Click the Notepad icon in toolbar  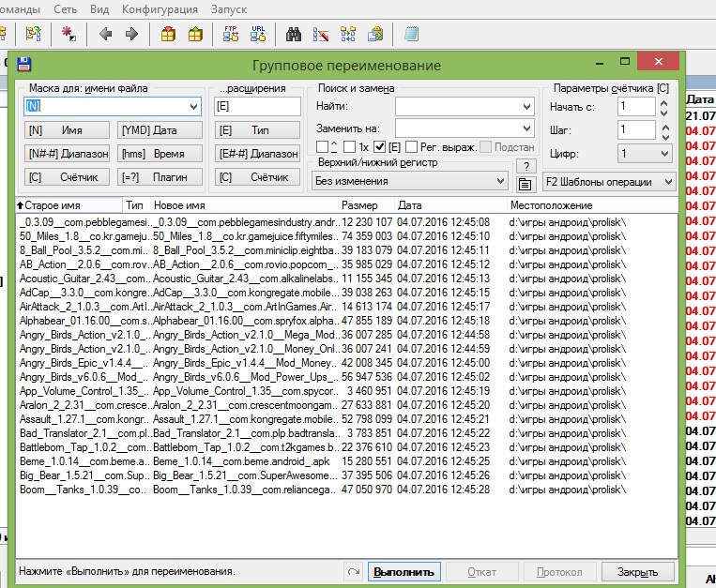[411, 34]
